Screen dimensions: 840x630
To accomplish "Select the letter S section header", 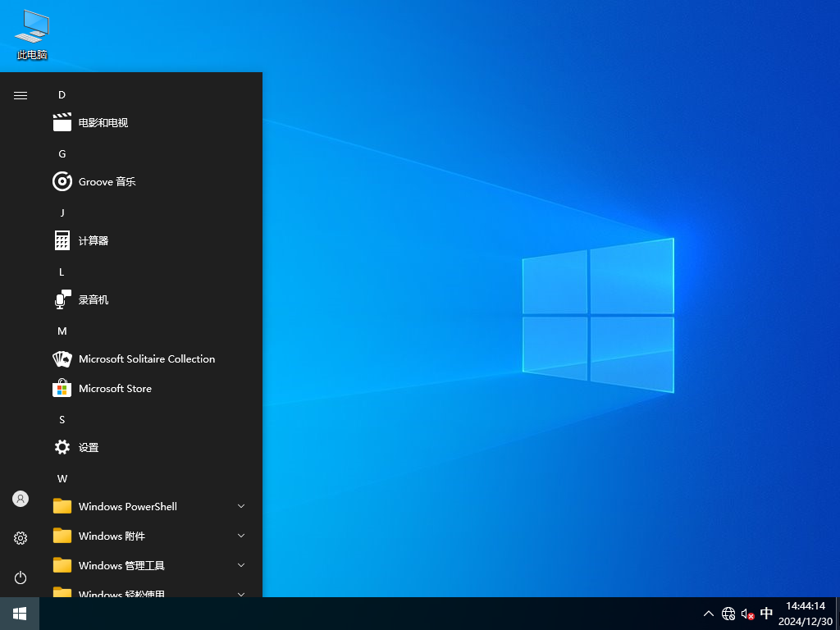I will [x=62, y=419].
